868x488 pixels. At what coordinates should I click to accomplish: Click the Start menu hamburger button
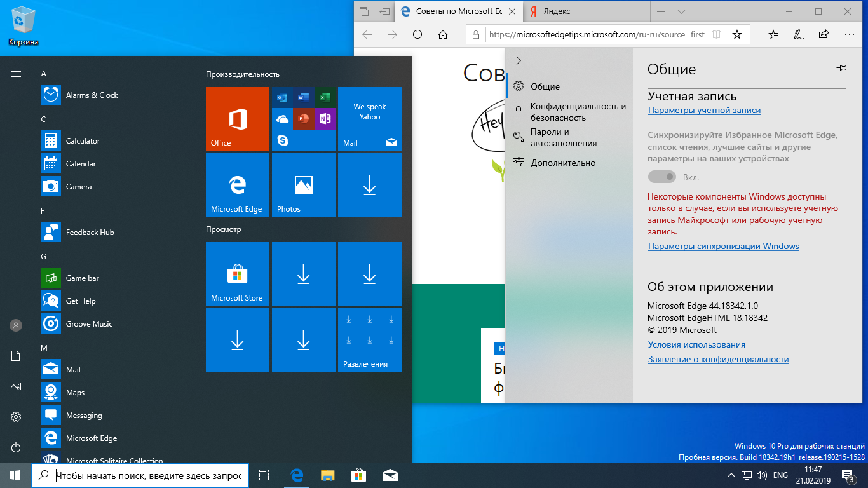[x=16, y=74]
